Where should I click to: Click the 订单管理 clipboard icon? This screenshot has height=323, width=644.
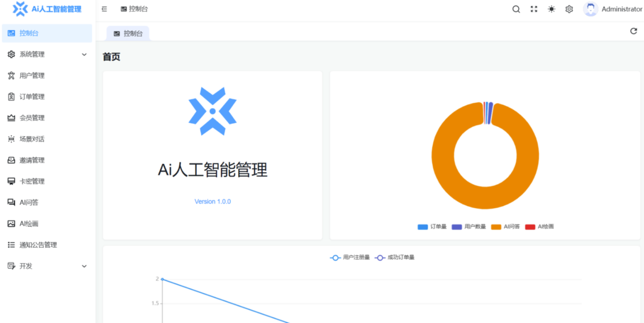[x=11, y=97]
